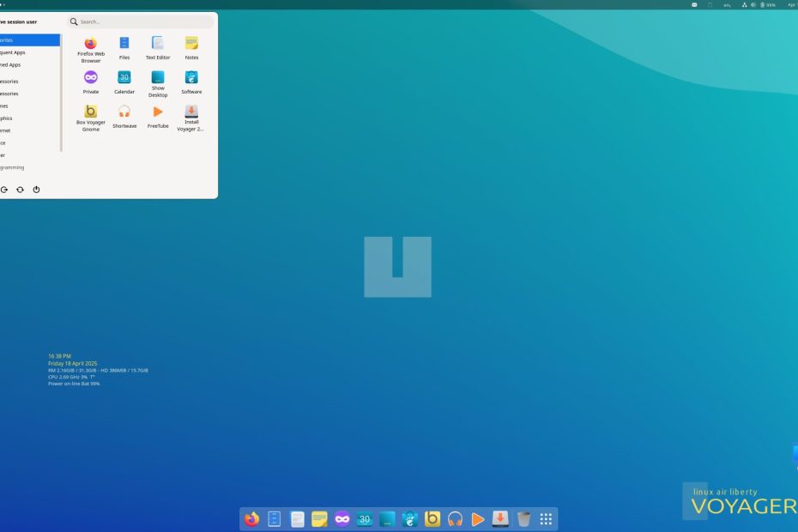Viewport: 798px width, 532px height.
Task: Show all applications via the dock grid icon
Action: 546,519
